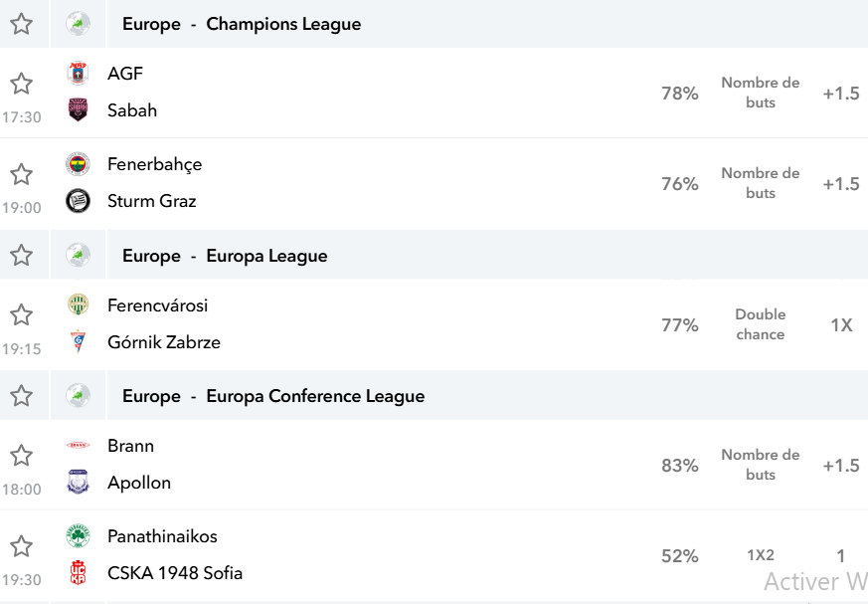868x604 pixels.
Task: Star the Panathinaikos vs CSKA match
Action: point(22,546)
